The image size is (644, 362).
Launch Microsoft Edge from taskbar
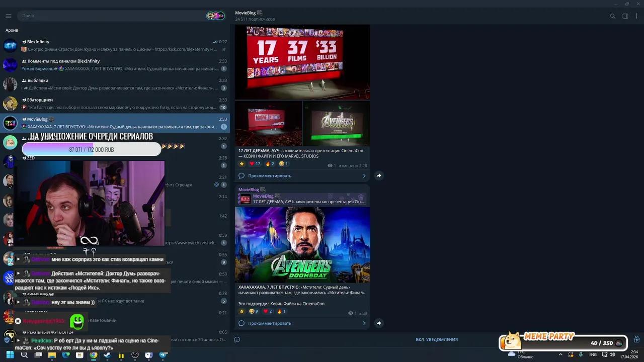coord(66,355)
